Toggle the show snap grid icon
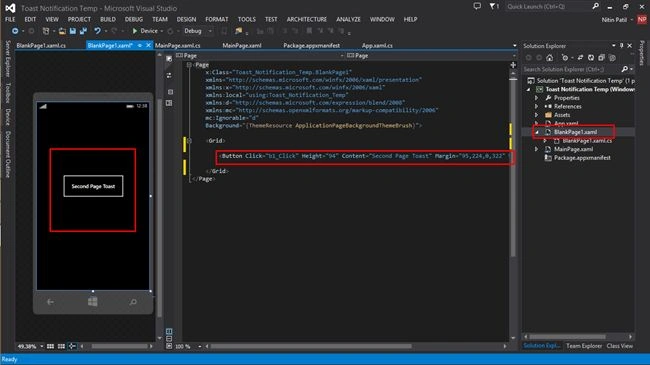 coord(50,346)
